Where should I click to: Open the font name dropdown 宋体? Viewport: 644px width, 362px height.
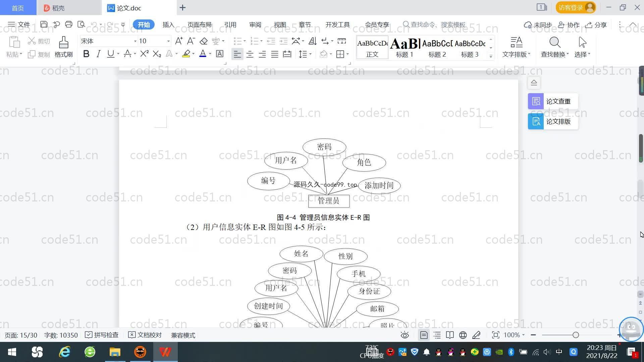coord(136,41)
